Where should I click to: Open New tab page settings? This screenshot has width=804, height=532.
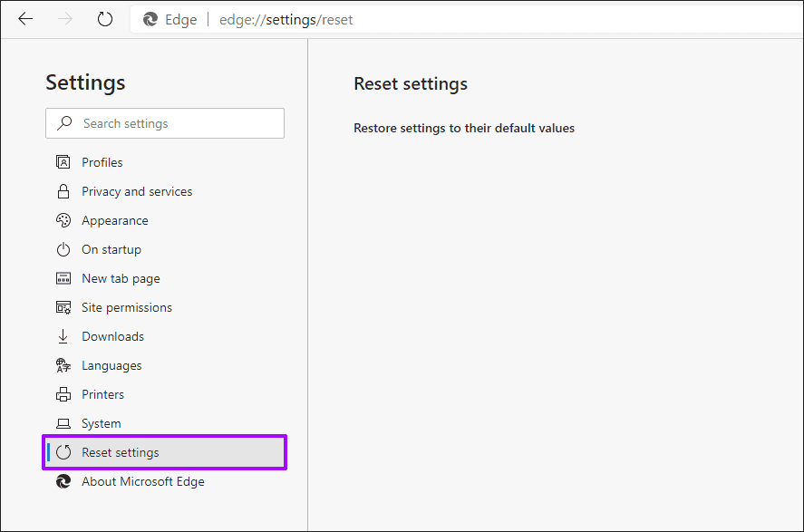pyautogui.click(x=121, y=278)
